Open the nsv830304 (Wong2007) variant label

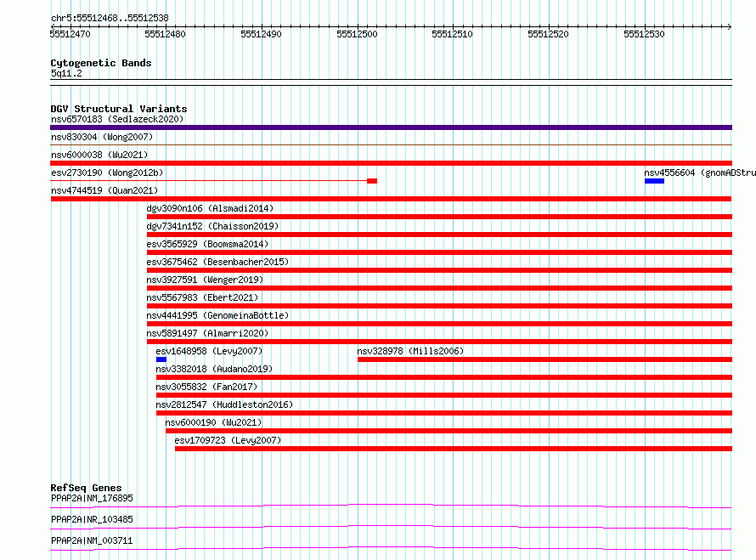click(x=102, y=137)
